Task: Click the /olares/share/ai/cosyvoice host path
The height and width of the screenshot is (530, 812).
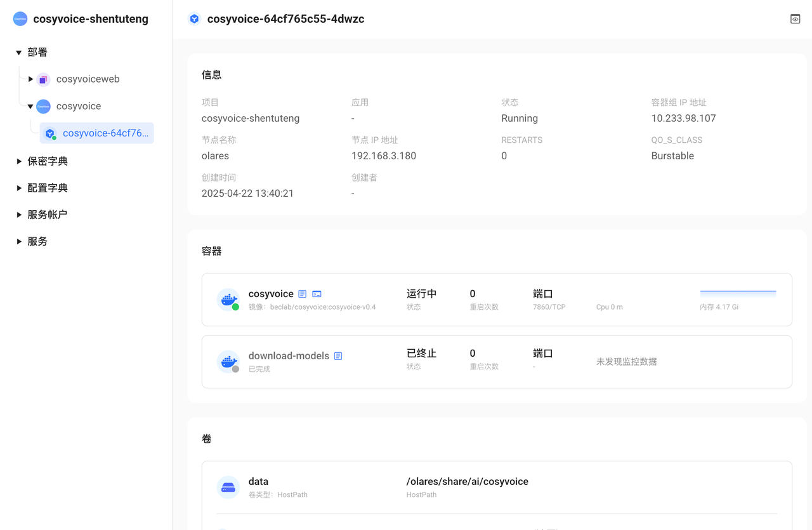Action: pyautogui.click(x=467, y=482)
